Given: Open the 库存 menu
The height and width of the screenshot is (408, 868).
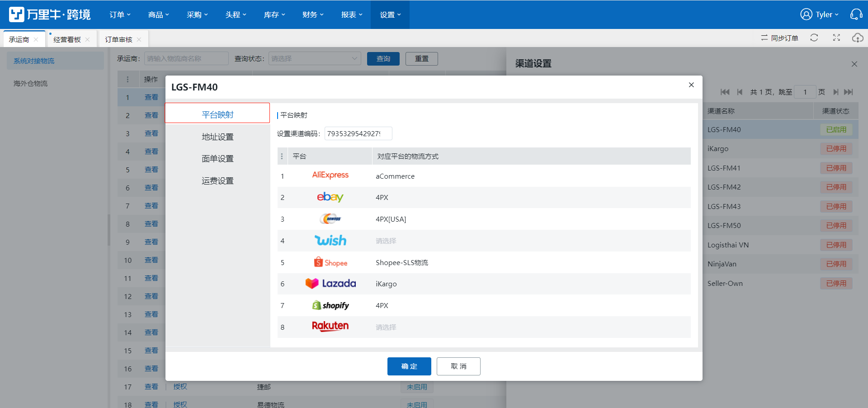Looking at the screenshot, I should [274, 14].
